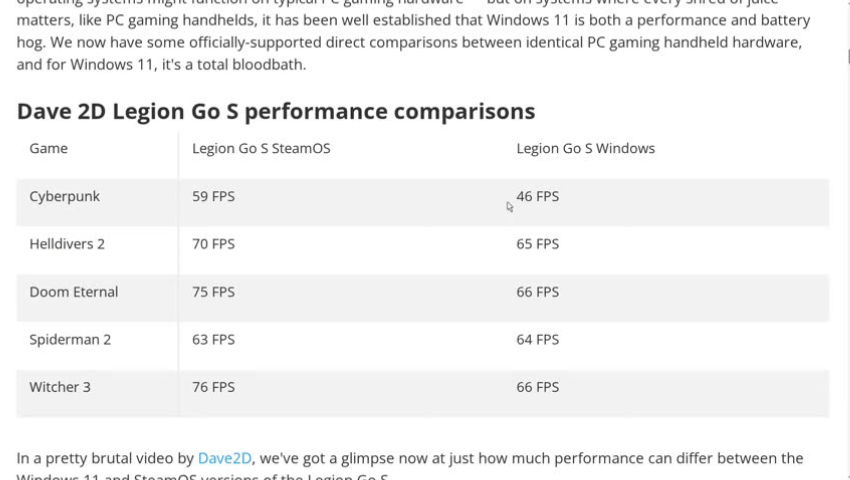Select the Doom Eternal row label
Viewport: 850px width, 480px height.
pyautogui.click(x=74, y=292)
